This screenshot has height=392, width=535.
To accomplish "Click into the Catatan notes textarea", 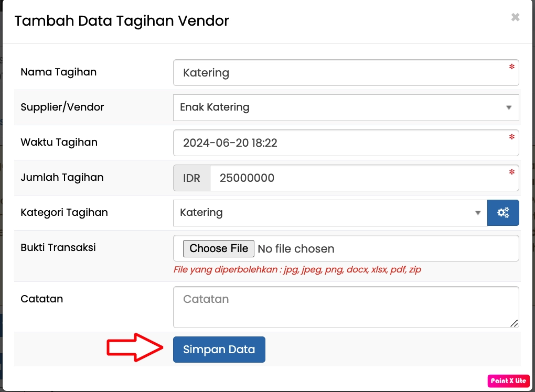I will click(346, 307).
